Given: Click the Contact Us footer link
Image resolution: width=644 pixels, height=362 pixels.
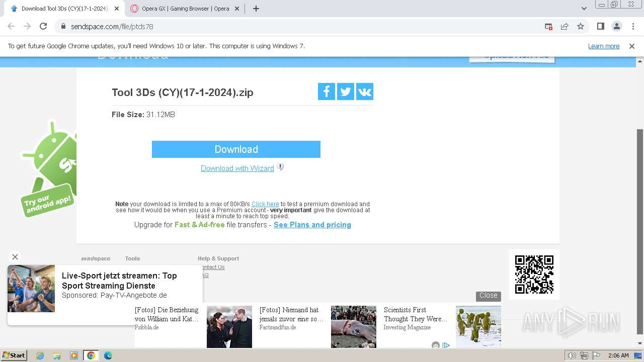Looking at the screenshot, I should pos(212,267).
